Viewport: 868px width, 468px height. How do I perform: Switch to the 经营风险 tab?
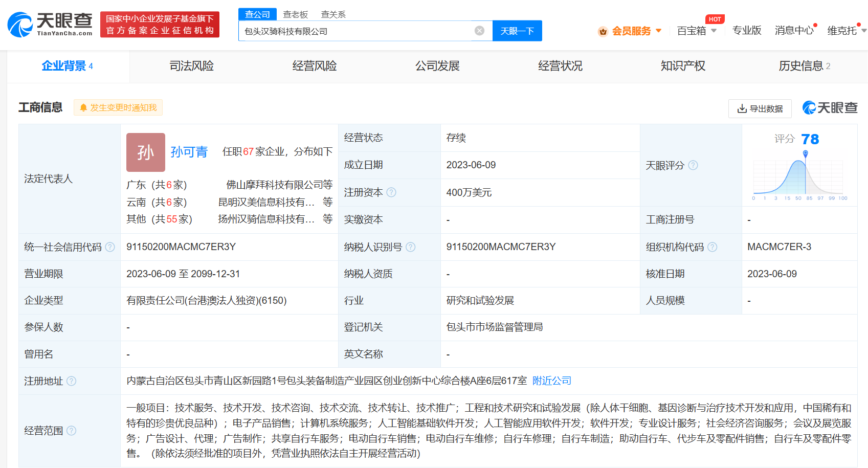click(x=315, y=66)
